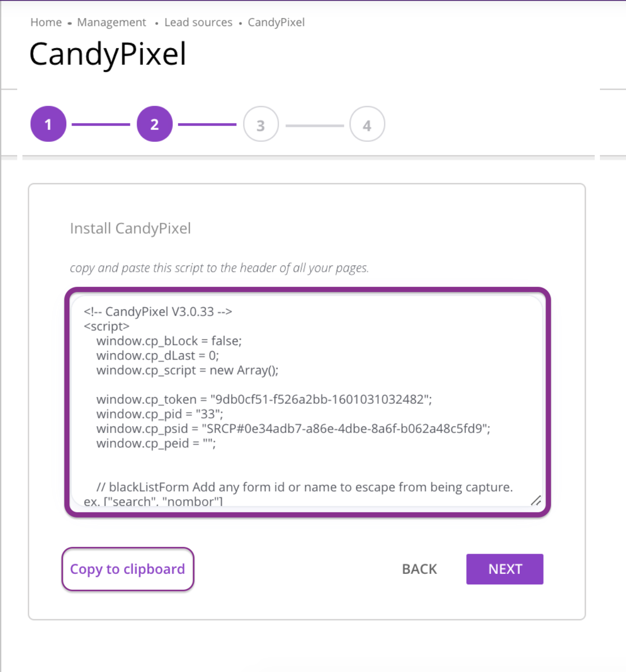Go to Home in the breadcrumb
The height and width of the screenshot is (672, 626).
[46, 22]
